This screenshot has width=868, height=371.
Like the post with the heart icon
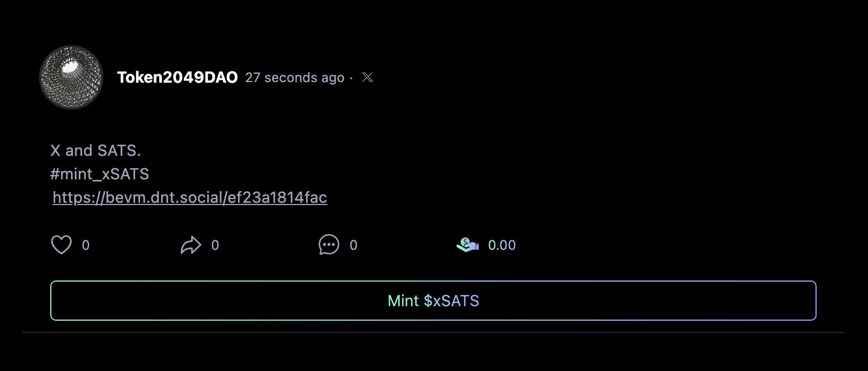click(x=61, y=245)
